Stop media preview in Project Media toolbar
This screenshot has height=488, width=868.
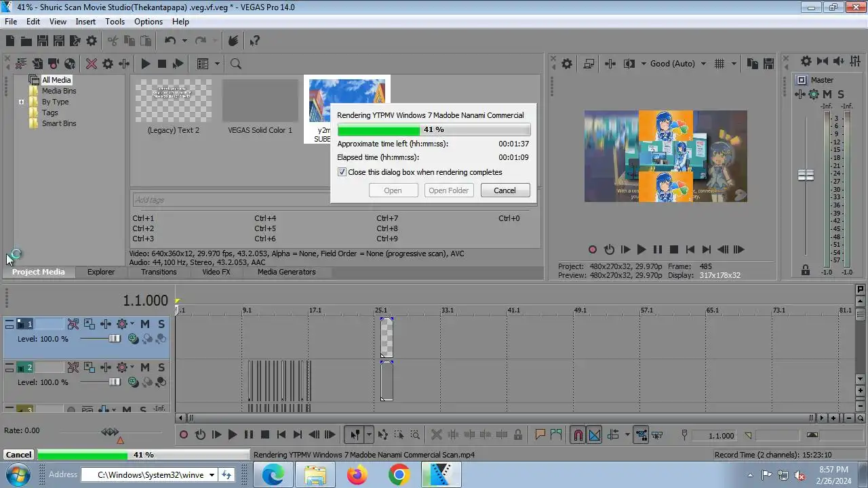coord(161,64)
